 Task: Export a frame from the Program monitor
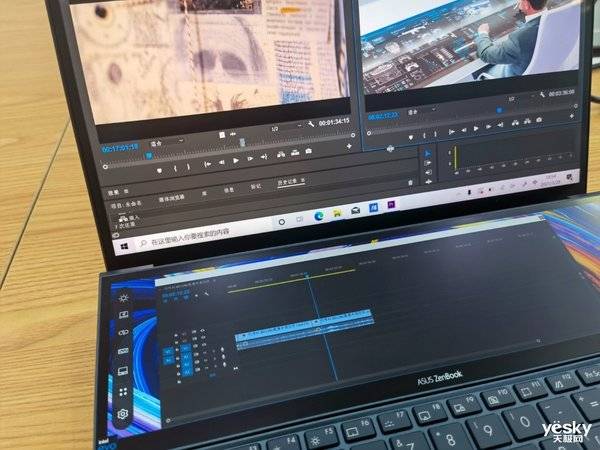(x=539, y=120)
